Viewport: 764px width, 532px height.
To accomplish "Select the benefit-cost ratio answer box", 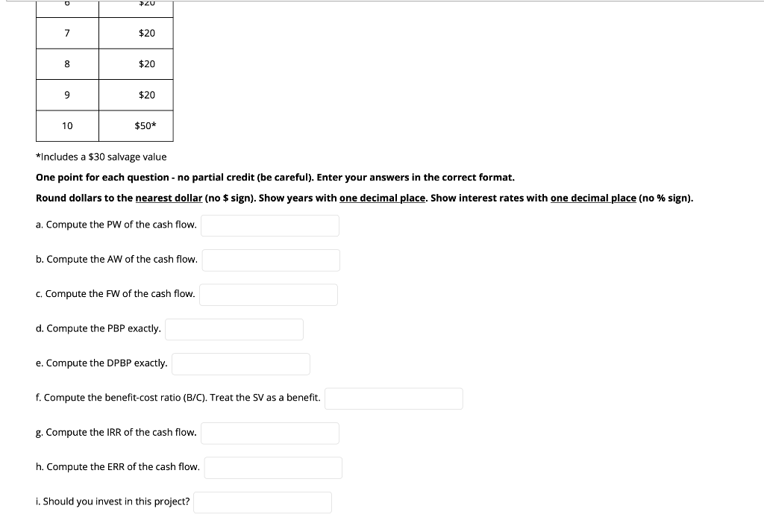I will (393, 398).
